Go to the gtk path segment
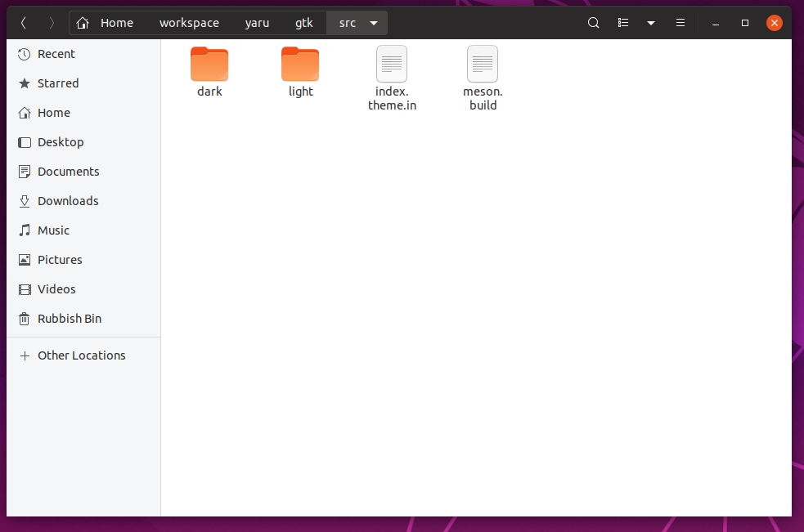Viewport: 804px width, 532px height. (x=304, y=23)
